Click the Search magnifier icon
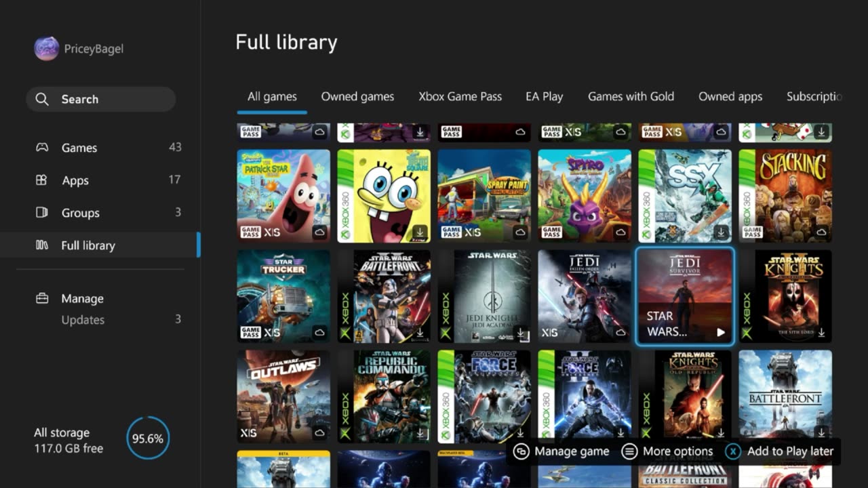 pos(42,99)
